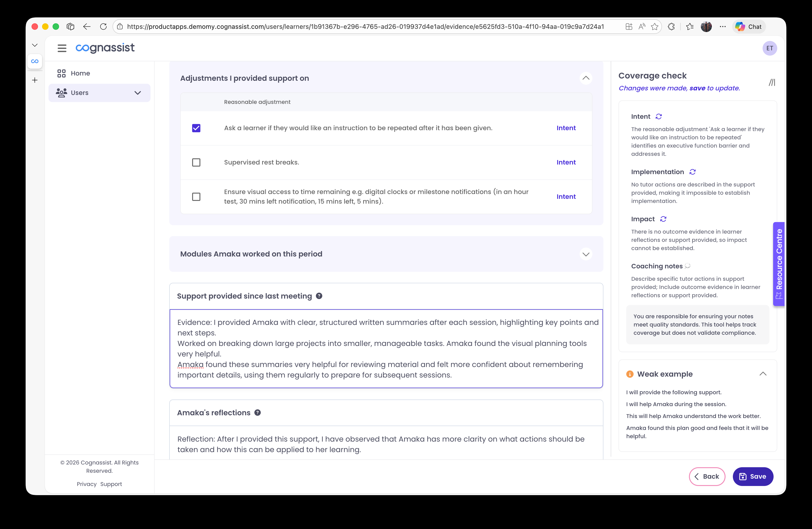Viewport: 812px width, 529px height.
Task: Open help tooltip for Amaka's reflections
Action: point(257,412)
